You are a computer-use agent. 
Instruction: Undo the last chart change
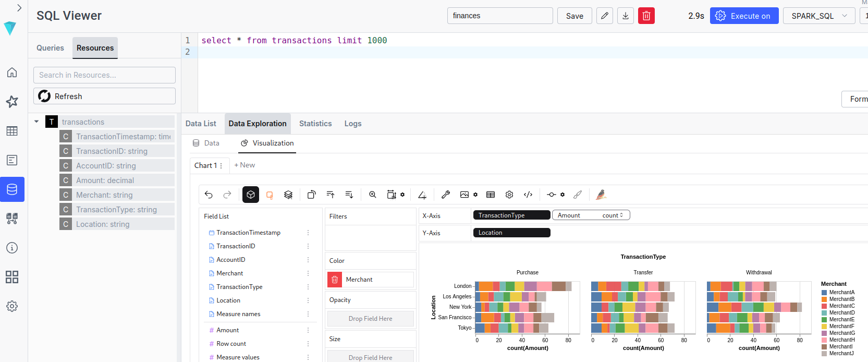point(209,195)
